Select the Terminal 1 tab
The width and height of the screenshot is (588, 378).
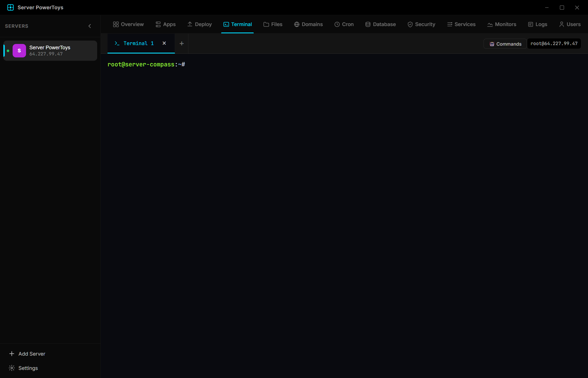138,43
